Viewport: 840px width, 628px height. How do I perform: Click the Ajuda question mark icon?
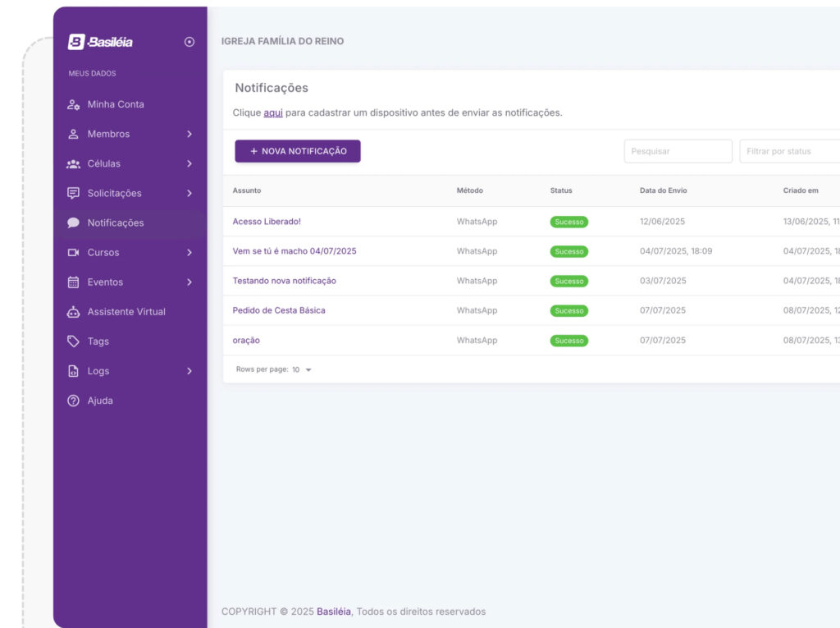(x=73, y=401)
